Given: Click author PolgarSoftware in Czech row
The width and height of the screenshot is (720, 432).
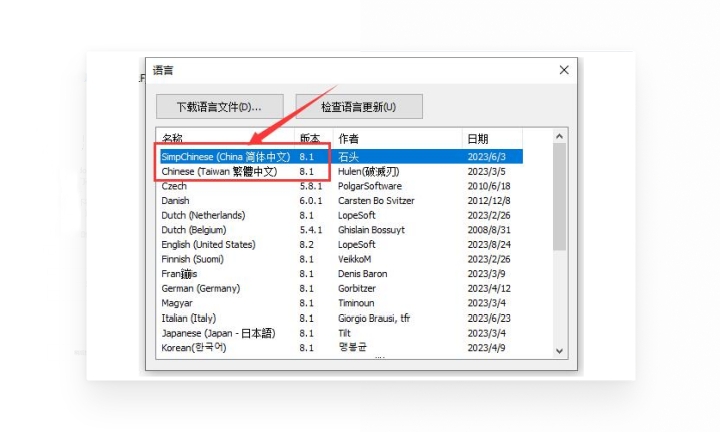Looking at the screenshot, I should point(370,186).
